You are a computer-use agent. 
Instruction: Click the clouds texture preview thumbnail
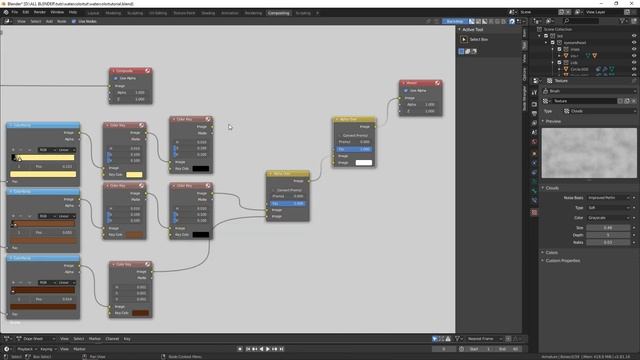tap(589, 153)
